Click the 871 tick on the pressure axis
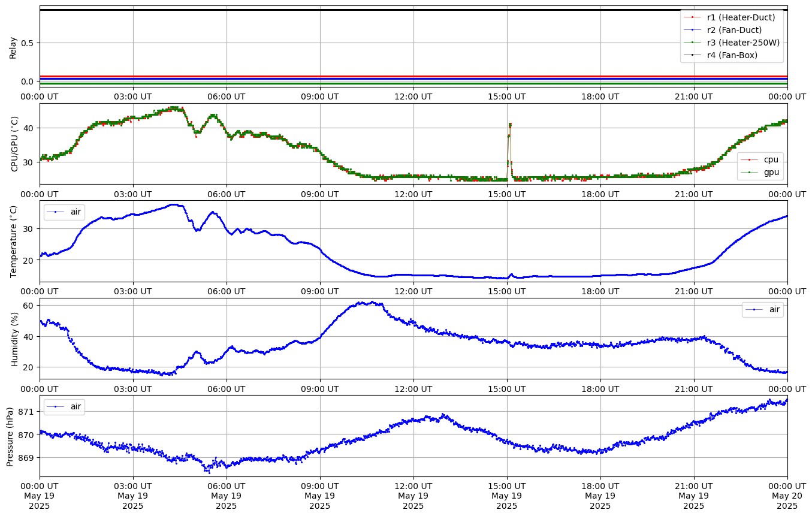812x516 pixels. pos(27,412)
